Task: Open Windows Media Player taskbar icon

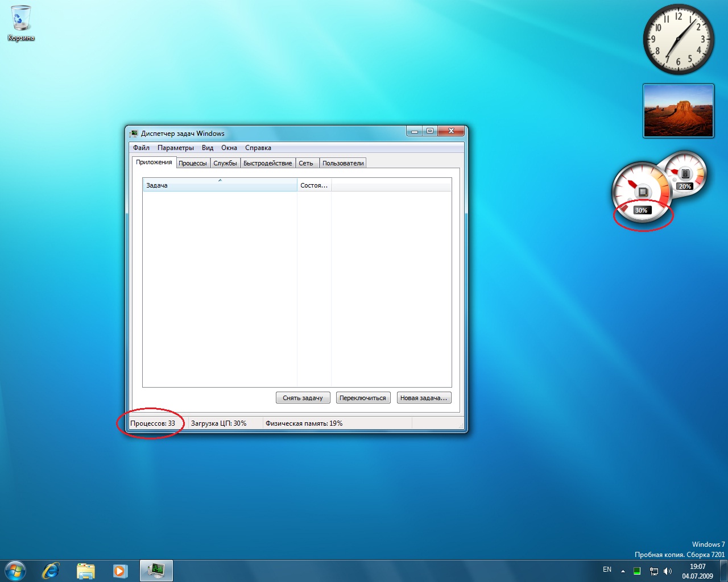Action: [x=120, y=571]
